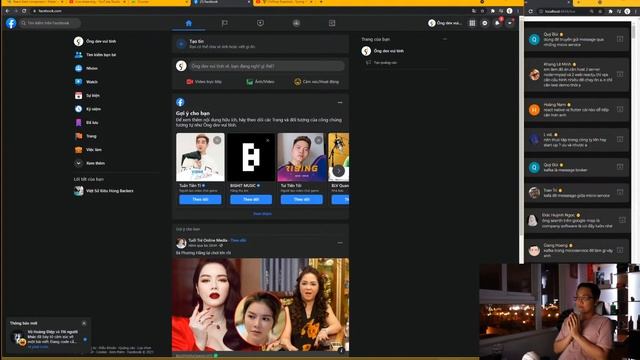Start Video trực tiếp live video

click(x=204, y=82)
